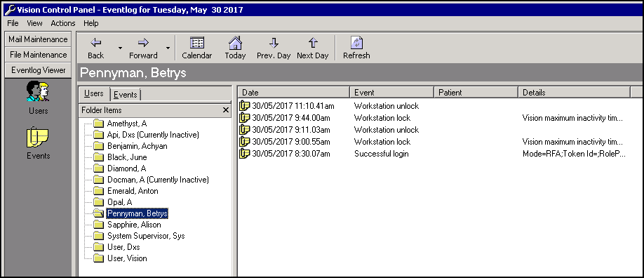
Task: Jump to Today with house icon
Action: [x=235, y=42]
